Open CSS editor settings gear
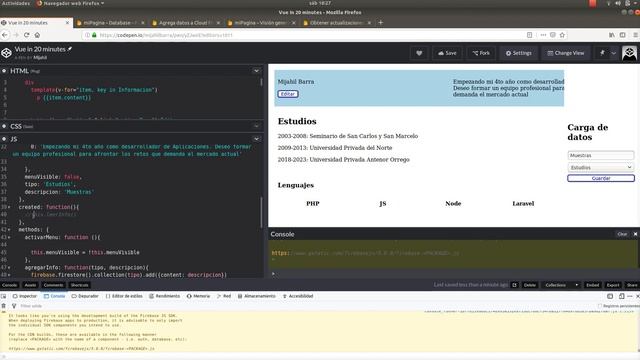The image size is (640, 360). pyautogui.click(x=4, y=127)
